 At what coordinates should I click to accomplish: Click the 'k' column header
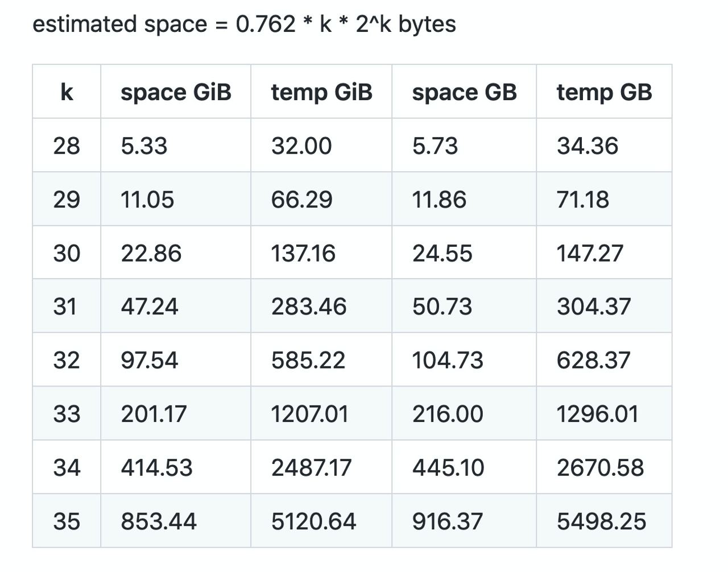tap(67, 92)
